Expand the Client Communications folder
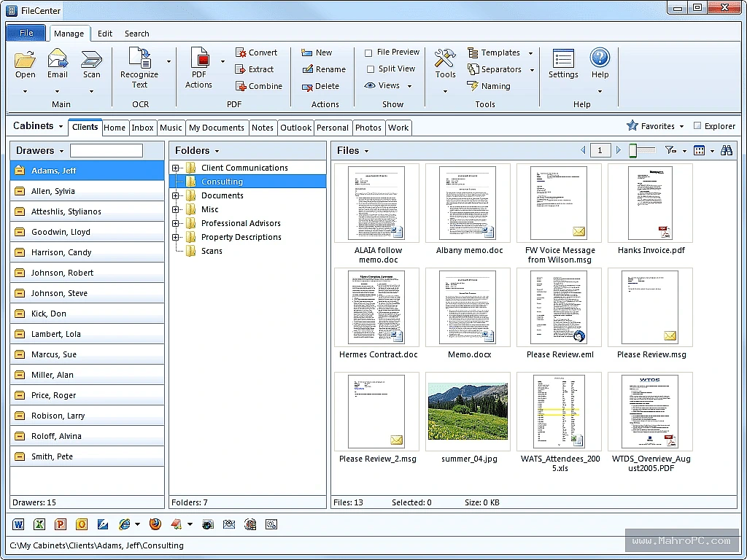747x560 pixels. [175, 168]
